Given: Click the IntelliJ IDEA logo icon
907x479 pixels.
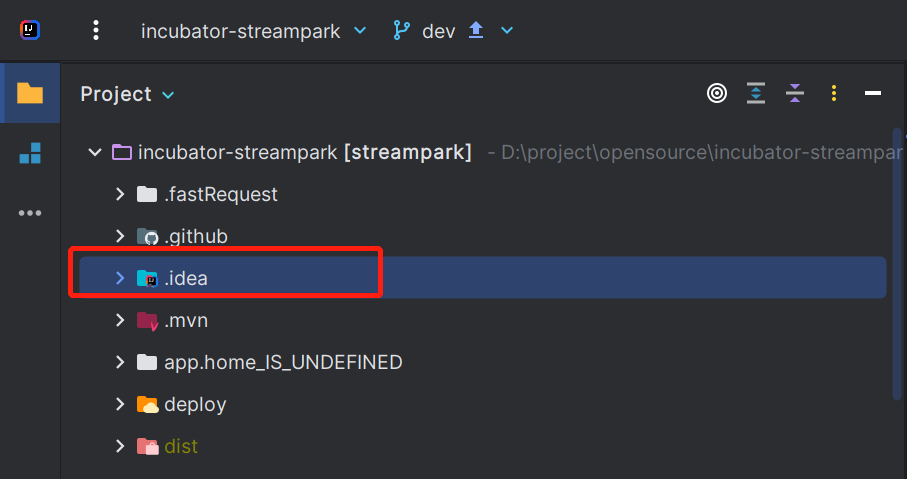Looking at the screenshot, I should click(30, 30).
